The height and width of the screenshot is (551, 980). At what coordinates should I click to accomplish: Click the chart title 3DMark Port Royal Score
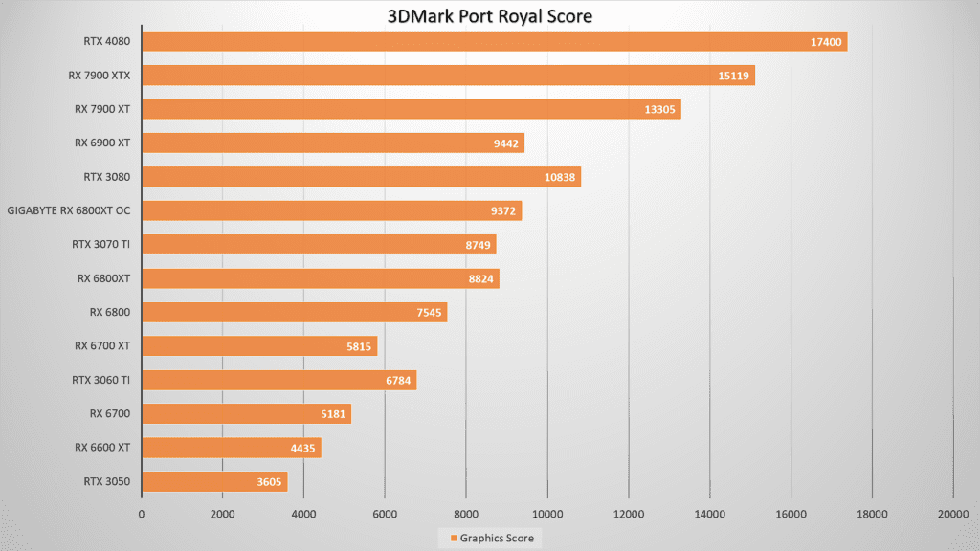[x=489, y=16]
